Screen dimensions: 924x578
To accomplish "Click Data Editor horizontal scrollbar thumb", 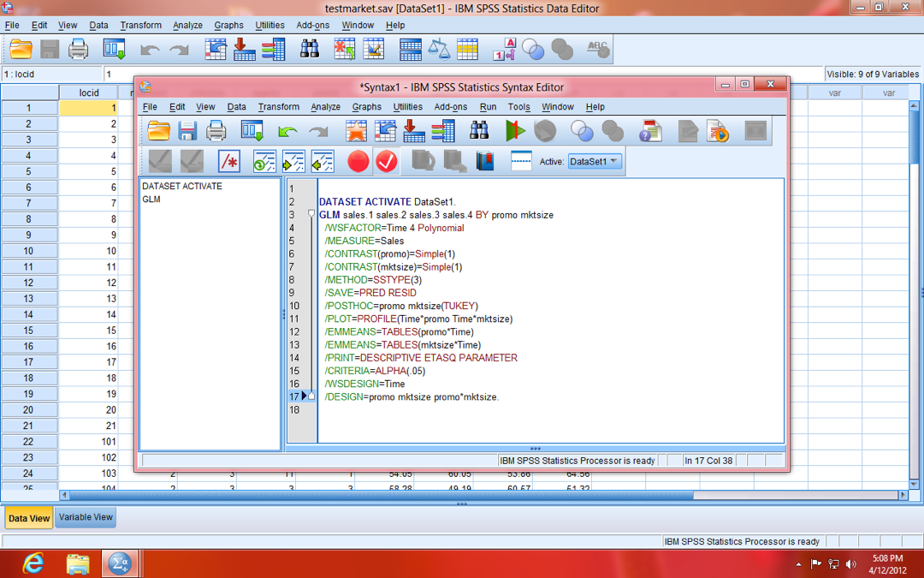I will point(382,496).
